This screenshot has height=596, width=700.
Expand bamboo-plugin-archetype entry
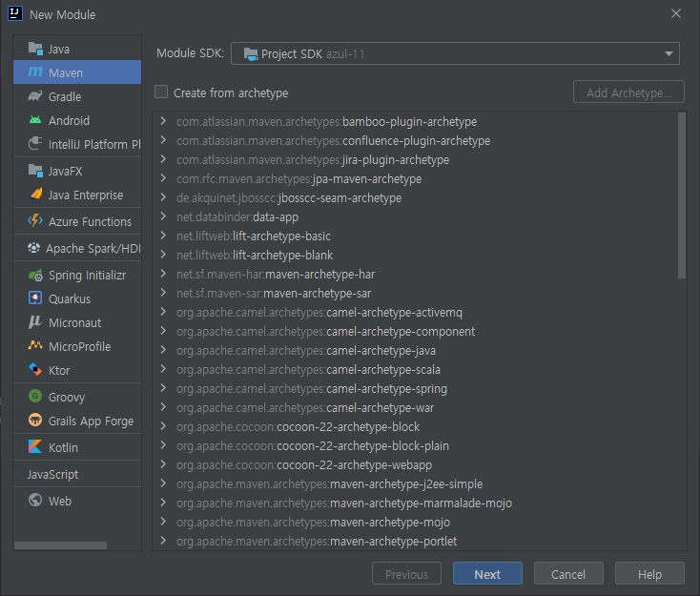163,121
